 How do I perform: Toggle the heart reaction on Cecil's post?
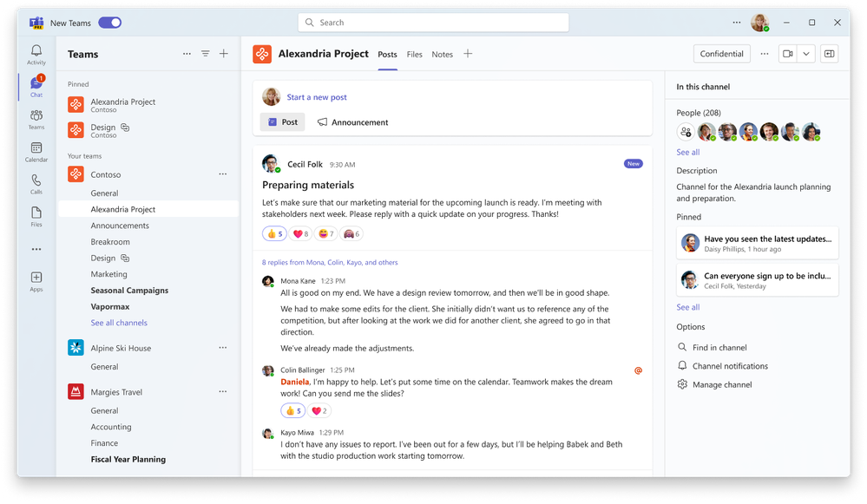[x=299, y=232]
